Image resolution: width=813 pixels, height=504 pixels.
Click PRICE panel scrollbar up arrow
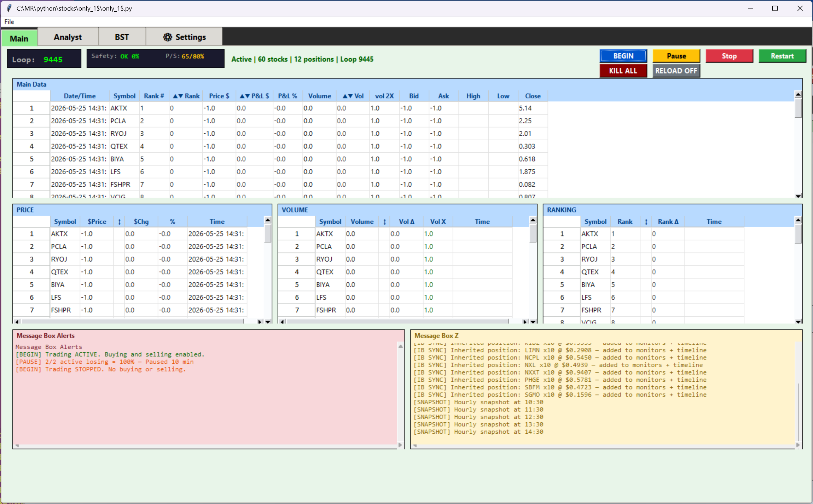268,220
